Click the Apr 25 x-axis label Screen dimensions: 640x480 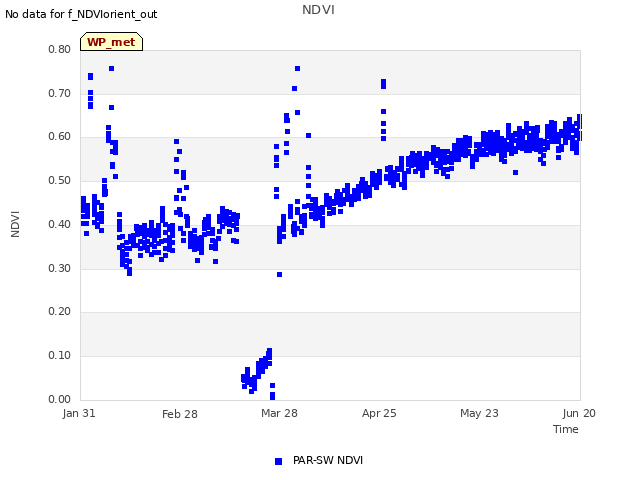pos(379,413)
